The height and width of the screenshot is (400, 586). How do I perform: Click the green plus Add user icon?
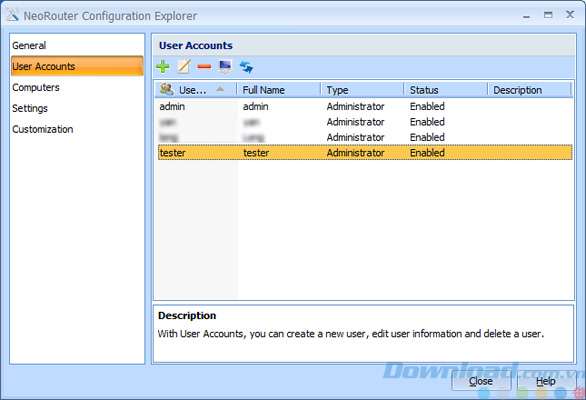(163, 67)
